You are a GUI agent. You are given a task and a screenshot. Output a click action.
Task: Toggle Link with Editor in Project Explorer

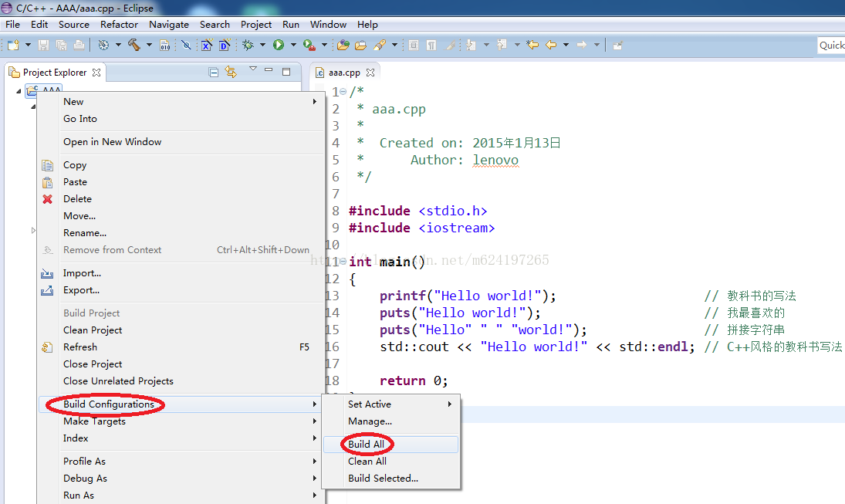232,72
